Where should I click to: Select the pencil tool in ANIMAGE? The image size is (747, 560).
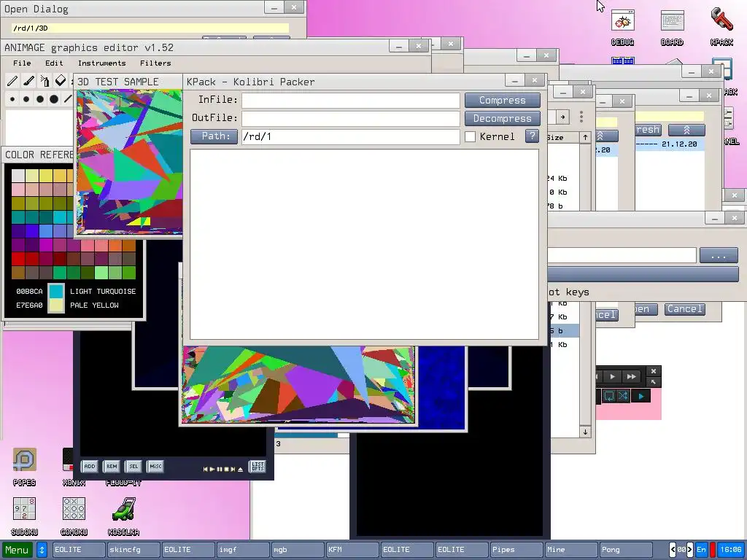(x=12, y=81)
